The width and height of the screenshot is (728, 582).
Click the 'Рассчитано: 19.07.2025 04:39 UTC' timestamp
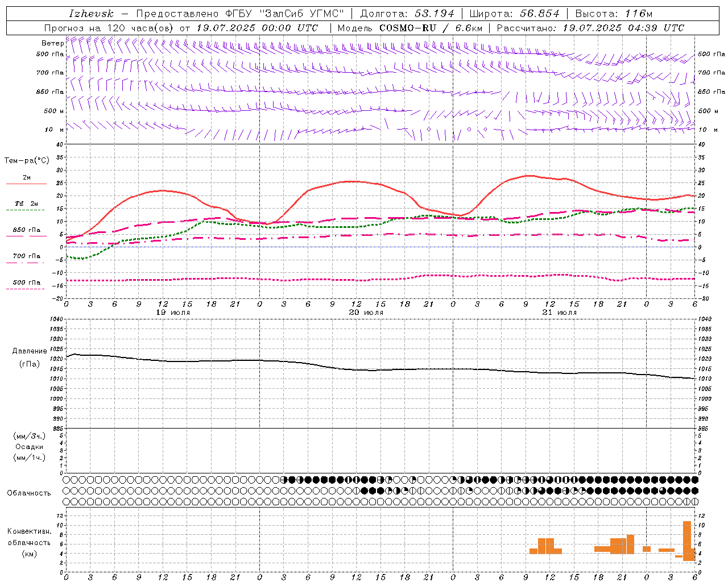pos(590,28)
